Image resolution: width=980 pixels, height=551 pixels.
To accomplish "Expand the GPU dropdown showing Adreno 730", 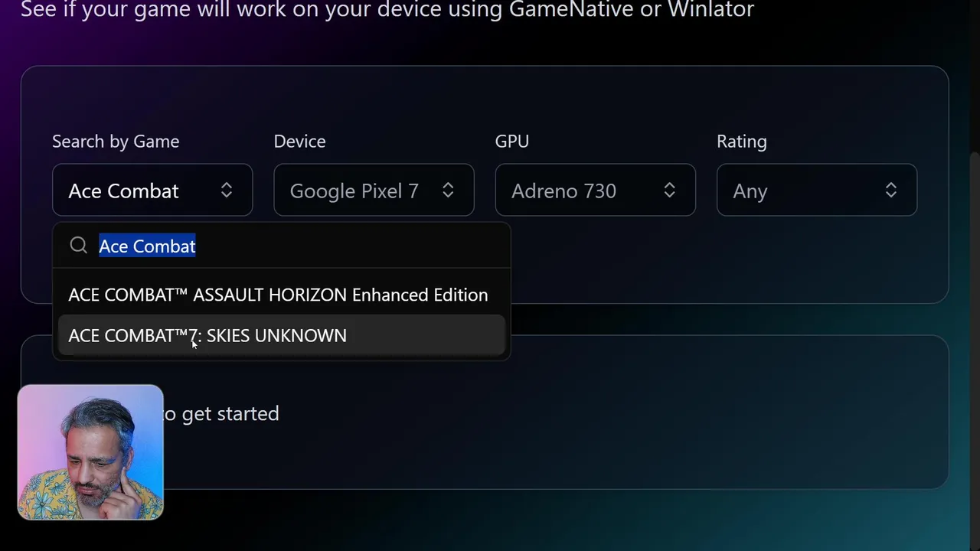I will (595, 190).
